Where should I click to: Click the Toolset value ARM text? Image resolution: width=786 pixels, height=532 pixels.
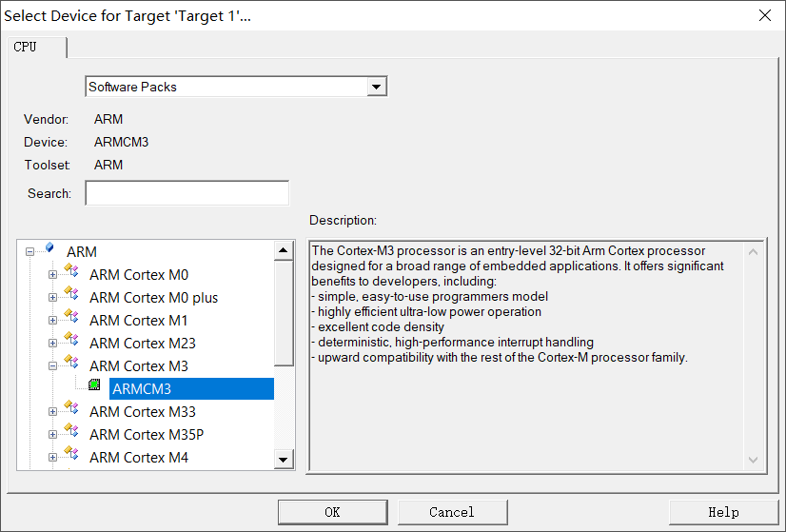click(x=108, y=165)
